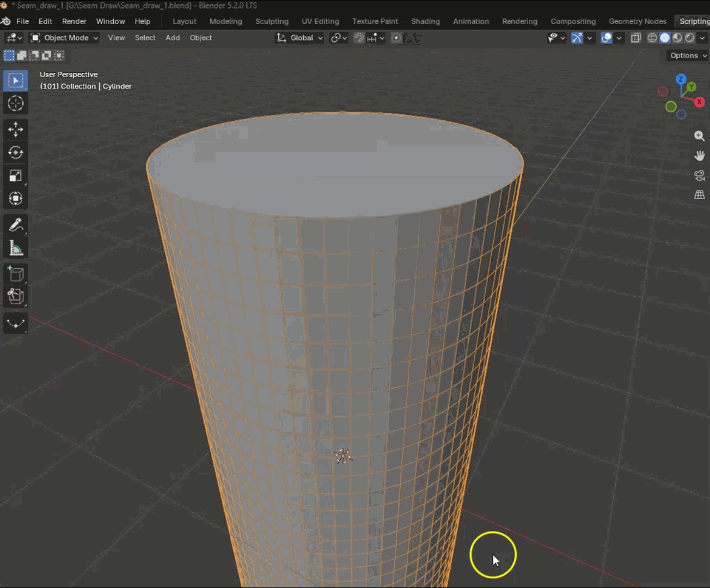Viewport: 710px width, 588px height.
Task: Switch to UV Editing workspace tab
Action: [x=320, y=21]
